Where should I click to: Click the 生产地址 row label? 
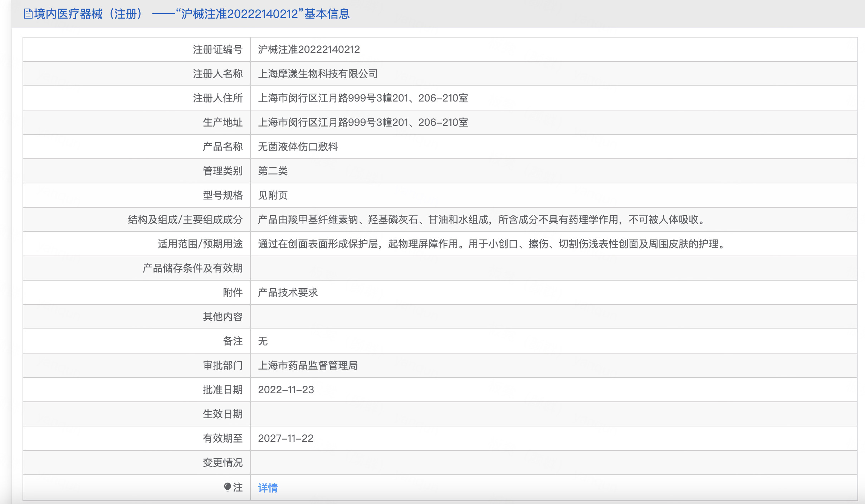pos(223,122)
